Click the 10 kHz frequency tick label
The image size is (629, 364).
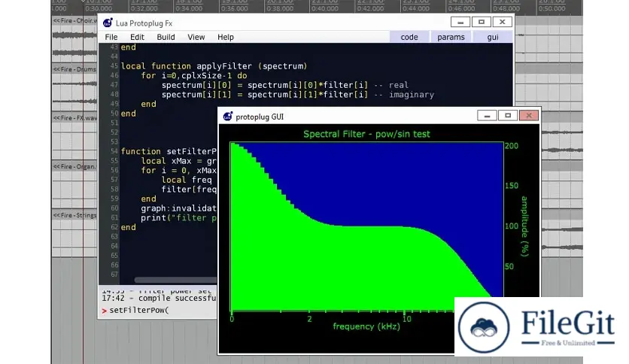coord(407,319)
